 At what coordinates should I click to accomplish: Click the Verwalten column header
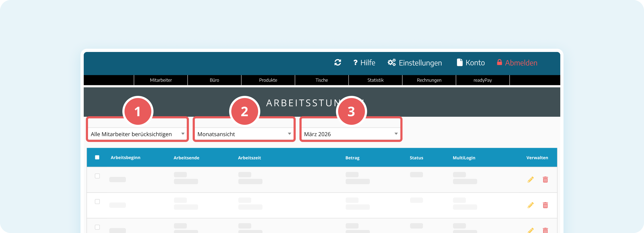click(537, 157)
